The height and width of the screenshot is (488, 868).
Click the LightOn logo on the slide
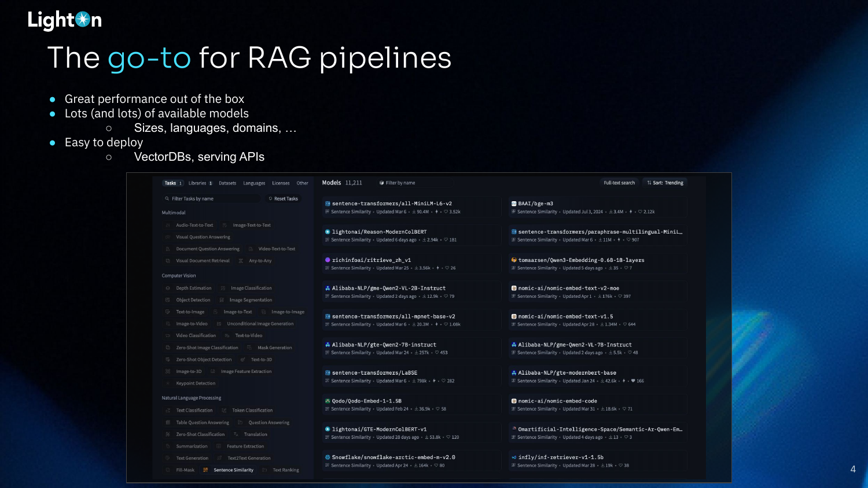pyautogui.click(x=65, y=20)
